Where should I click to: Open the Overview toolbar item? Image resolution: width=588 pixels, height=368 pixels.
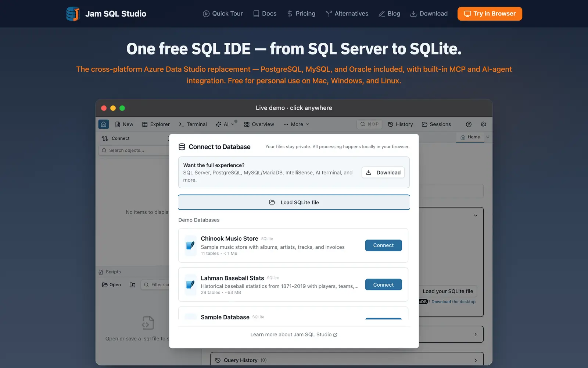tap(259, 124)
